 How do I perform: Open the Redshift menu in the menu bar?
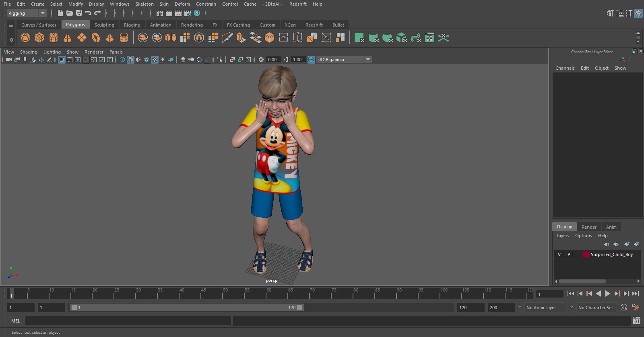pyautogui.click(x=298, y=4)
